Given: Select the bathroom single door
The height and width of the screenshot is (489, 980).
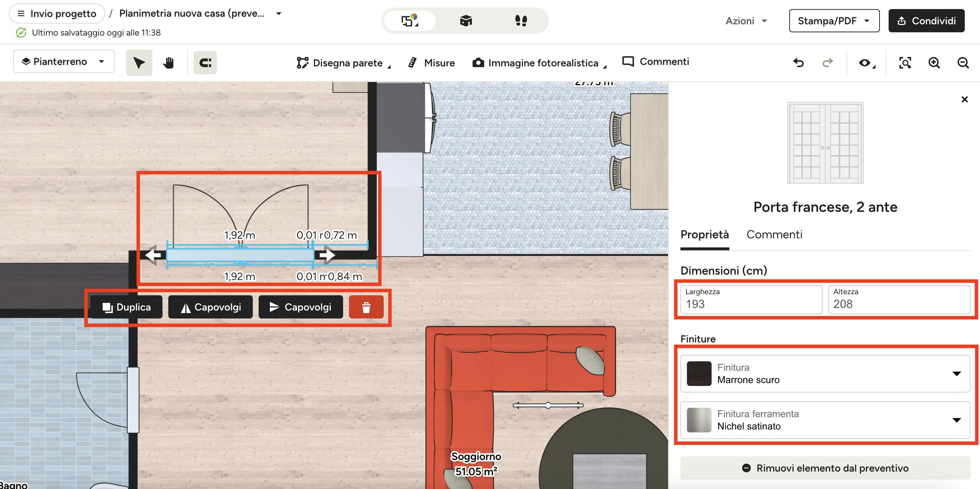Looking at the screenshot, I should (x=133, y=400).
